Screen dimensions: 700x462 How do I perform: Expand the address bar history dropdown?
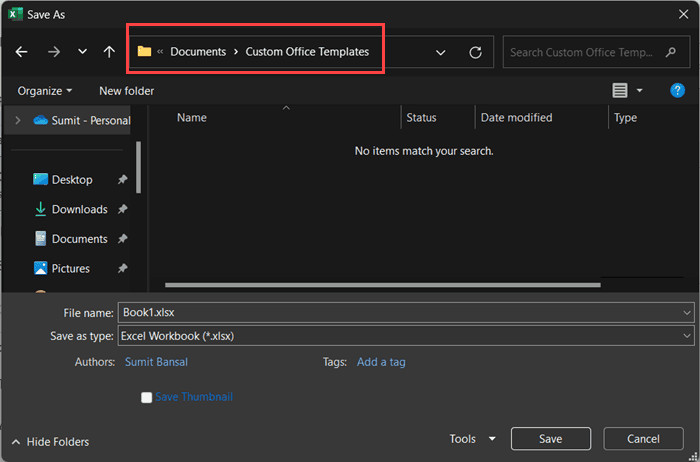coord(441,53)
